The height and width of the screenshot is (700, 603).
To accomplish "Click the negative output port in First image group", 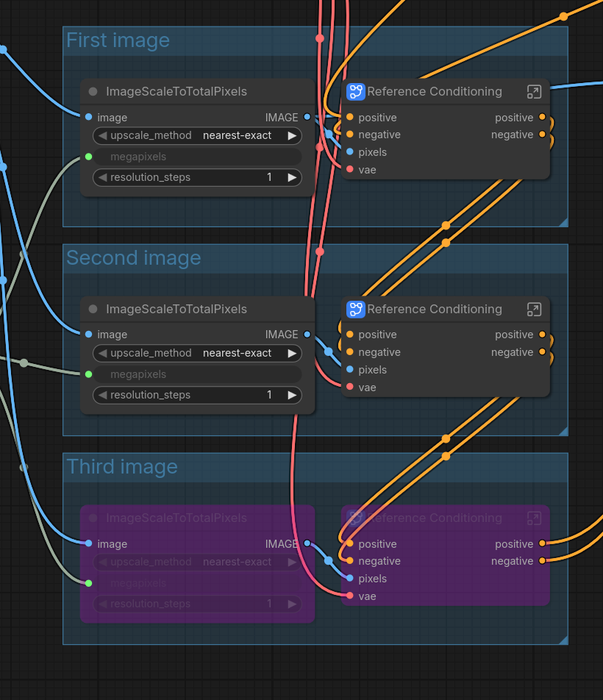I will pos(542,134).
